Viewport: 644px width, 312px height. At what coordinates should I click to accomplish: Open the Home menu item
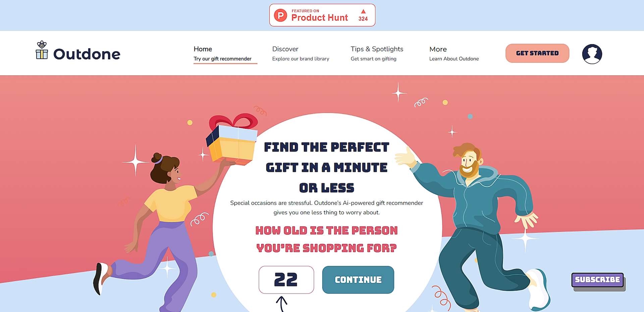pos(203,49)
